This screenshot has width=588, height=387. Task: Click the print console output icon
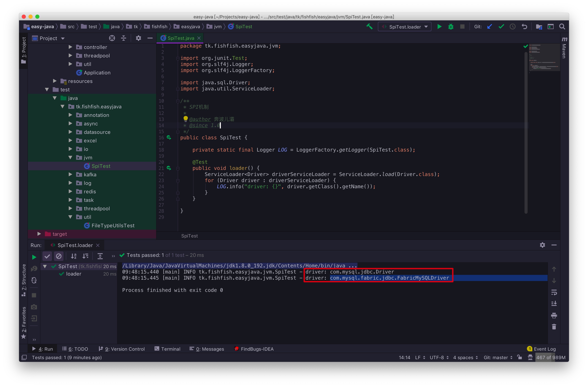(554, 315)
